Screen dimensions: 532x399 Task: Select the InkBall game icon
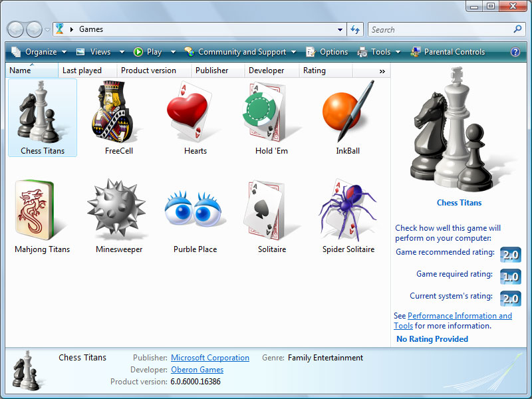pyautogui.click(x=348, y=112)
